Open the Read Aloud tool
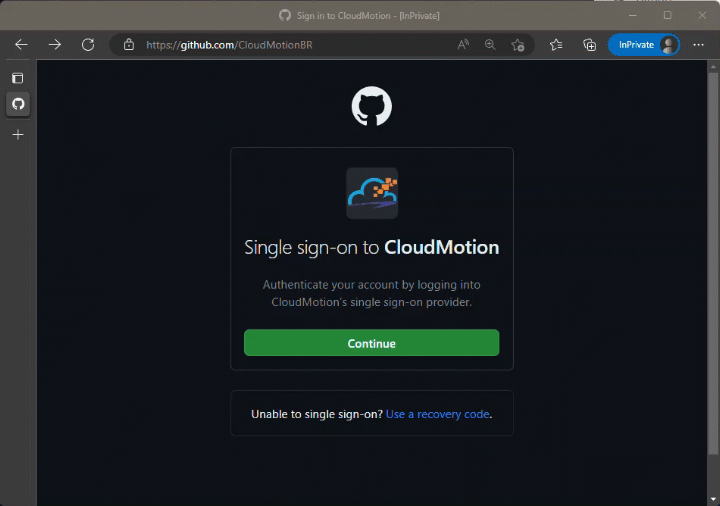This screenshot has height=506, width=720. pyautogui.click(x=463, y=45)
